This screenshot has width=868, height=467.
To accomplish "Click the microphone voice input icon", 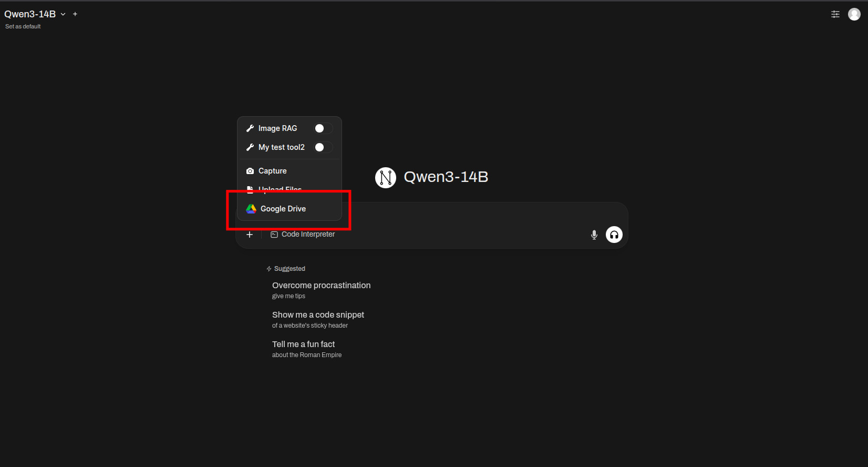I will [x=594, y=235].
